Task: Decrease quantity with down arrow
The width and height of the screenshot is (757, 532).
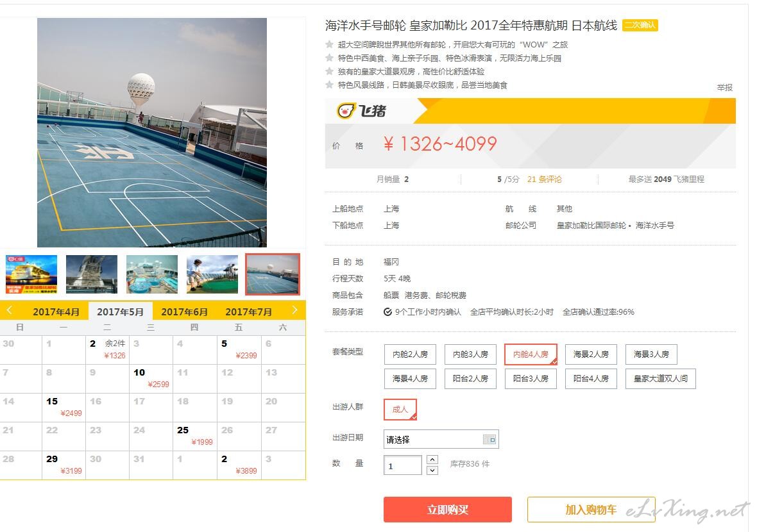Action: 432,470
